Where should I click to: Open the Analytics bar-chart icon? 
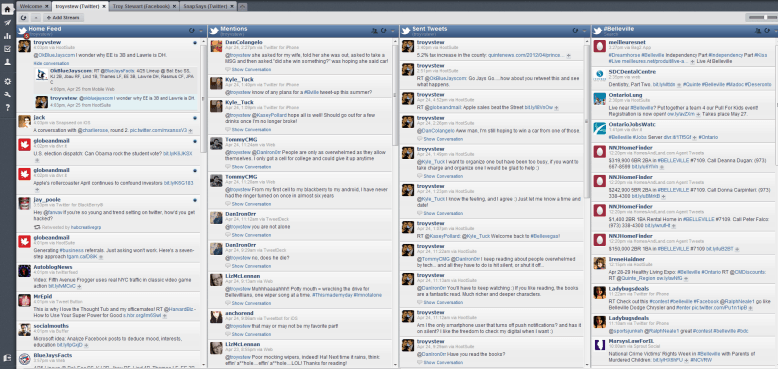tap(7, 36)
